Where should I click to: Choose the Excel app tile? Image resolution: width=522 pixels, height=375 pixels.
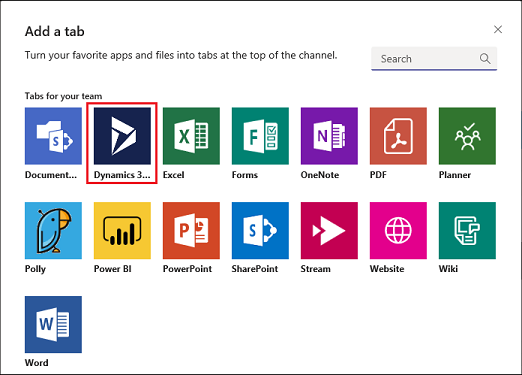point(191,136)
